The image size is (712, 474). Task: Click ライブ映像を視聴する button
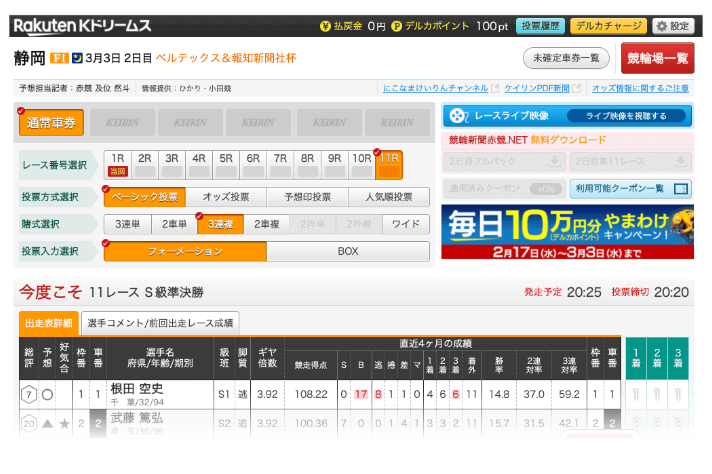tap(626, 116)
